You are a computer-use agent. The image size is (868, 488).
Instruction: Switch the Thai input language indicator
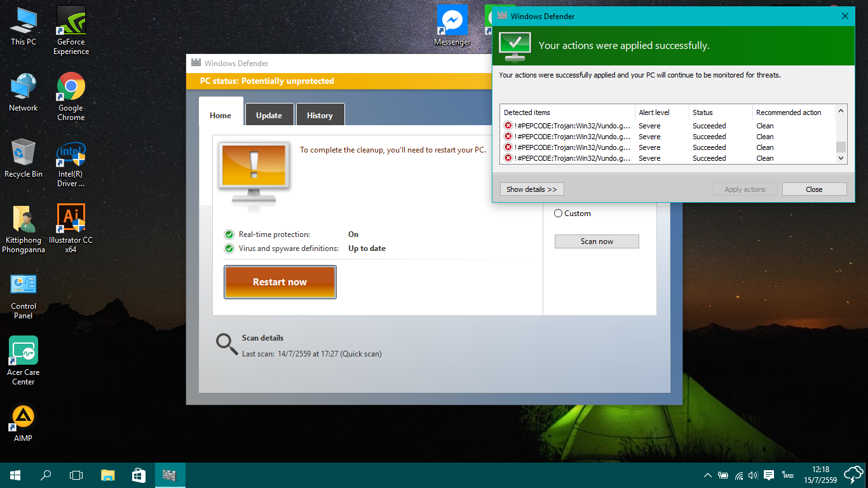click(x=788, y=475)
